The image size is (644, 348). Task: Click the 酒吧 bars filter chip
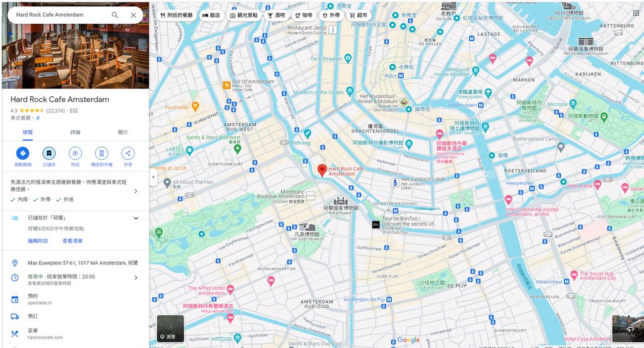(276, 15)
